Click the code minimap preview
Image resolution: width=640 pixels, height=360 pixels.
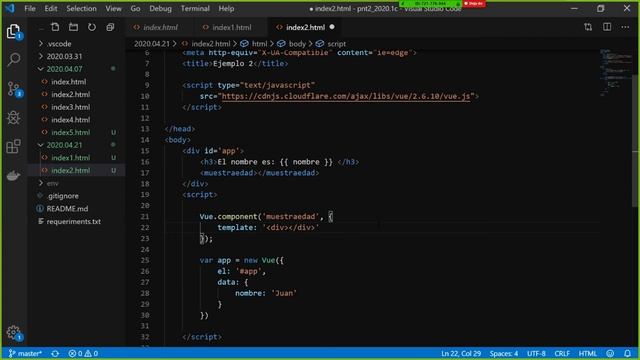click(x=616, y=73)
